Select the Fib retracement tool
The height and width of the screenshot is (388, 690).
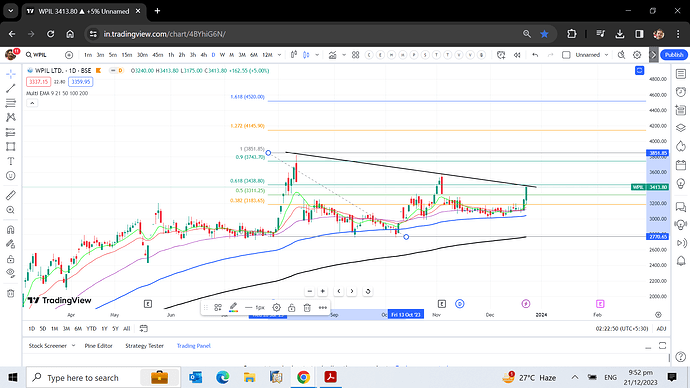click(x=11, y=103)
